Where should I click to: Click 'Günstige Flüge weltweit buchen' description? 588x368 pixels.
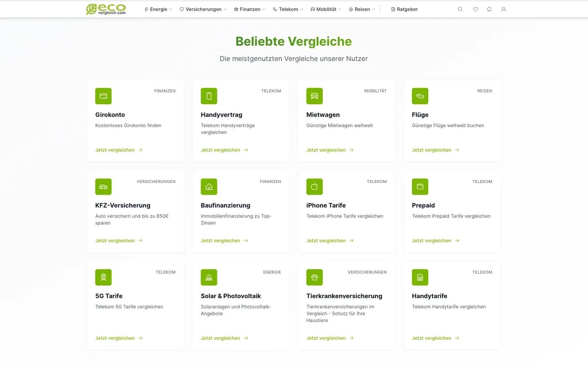(448, 126)
